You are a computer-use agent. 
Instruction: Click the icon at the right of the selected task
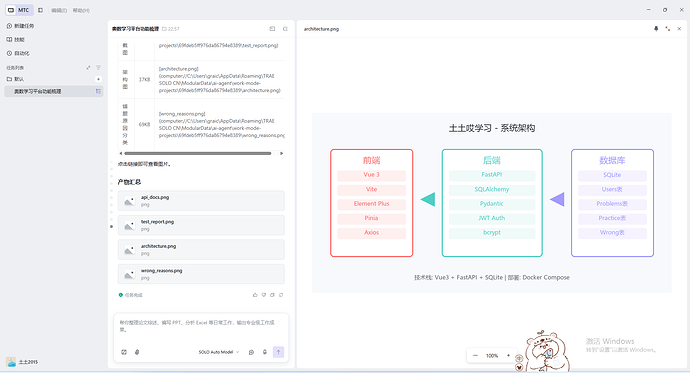coord(98,91)
